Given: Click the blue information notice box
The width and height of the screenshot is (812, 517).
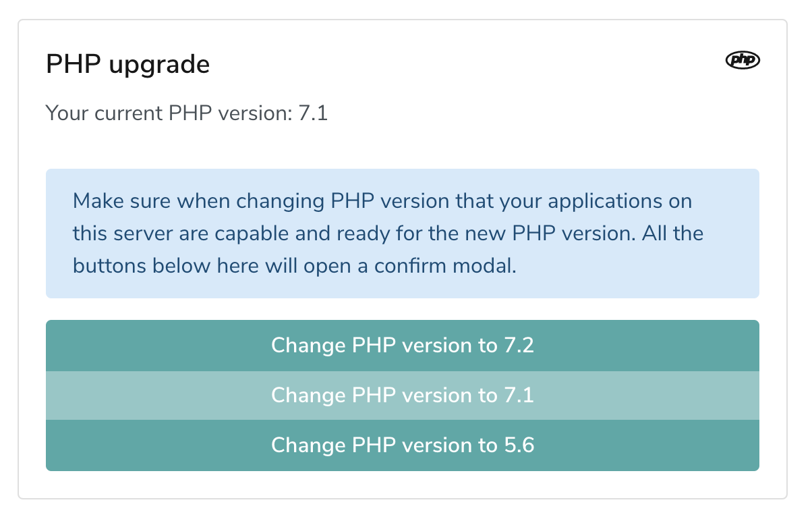Looking at the screenshot, I should click(x=403, y=234).
